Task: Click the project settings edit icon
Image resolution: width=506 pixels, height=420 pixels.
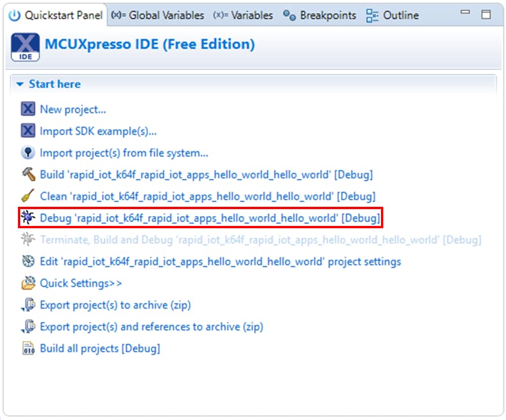Action: coord(28,262)
